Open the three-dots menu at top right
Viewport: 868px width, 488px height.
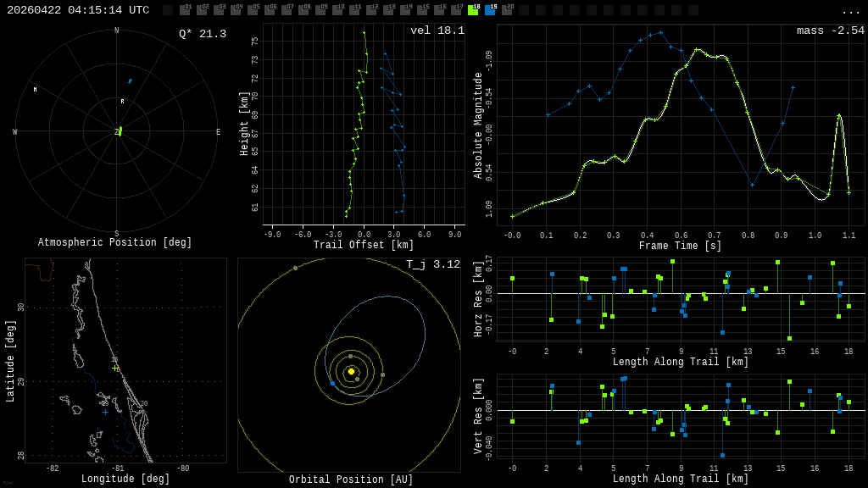click(x=850, y=11)
